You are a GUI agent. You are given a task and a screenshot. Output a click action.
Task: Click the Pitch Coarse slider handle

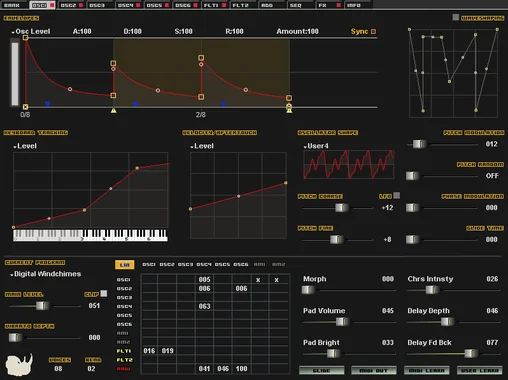pos(341,208)
